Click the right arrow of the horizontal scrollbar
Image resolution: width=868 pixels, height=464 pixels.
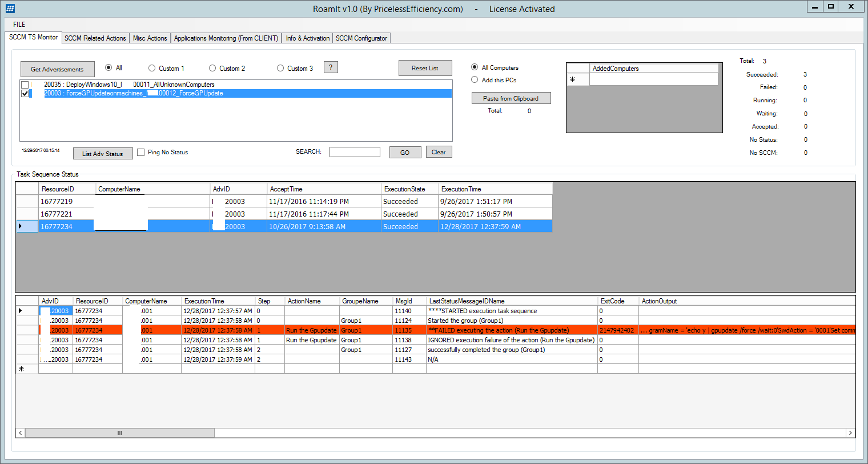[850, 433]
